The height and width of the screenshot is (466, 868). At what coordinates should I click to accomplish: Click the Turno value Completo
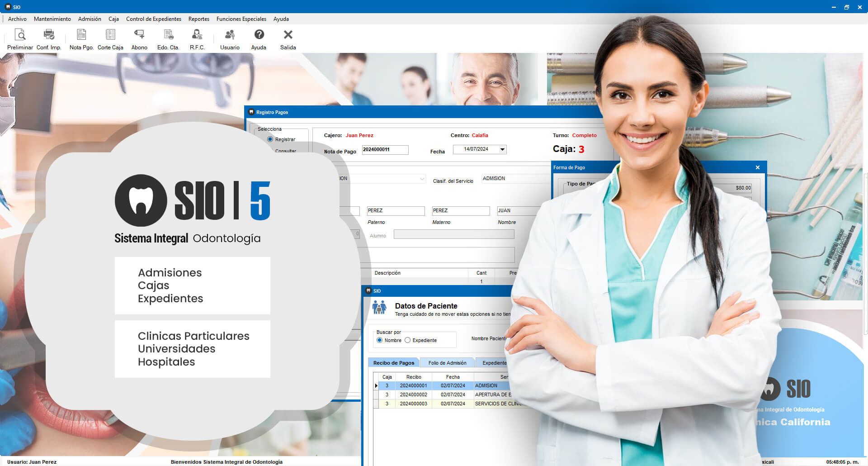pyautogui.click(x=584, y=135)
